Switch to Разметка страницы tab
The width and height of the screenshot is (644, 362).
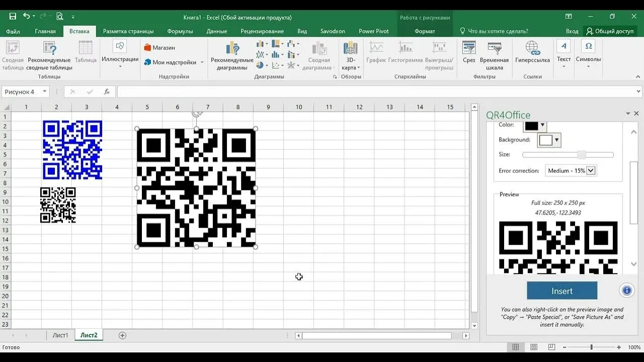(128, 31)
